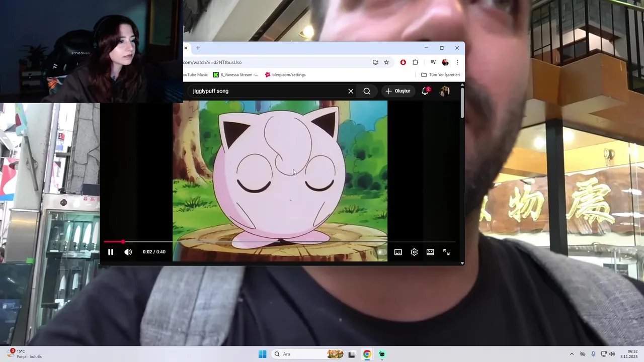Pause the Jigglypuff video
644x362 pixels.
pos(111,252)
